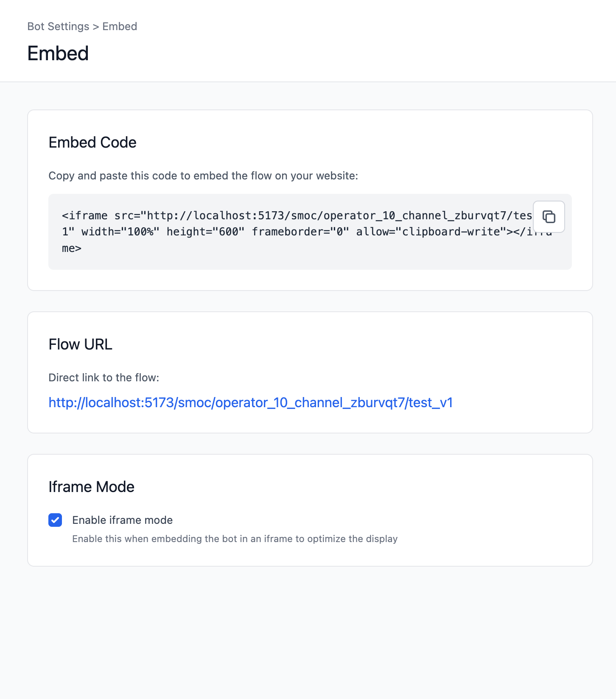616x699 pixels.
Task: Click the frameborder attribute in embed code
Action: [301, 232]
